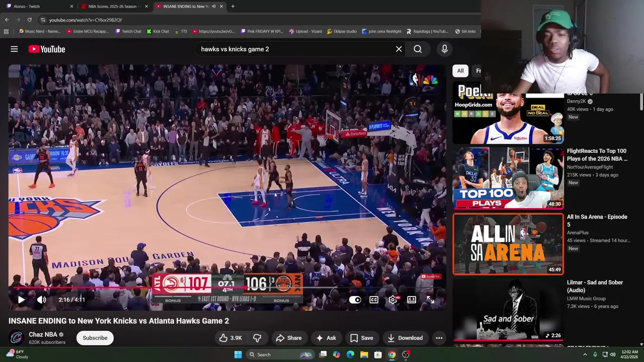Open Rapidtags YouTube bookmark
This screenshot has height=362, width=644.
tap(427, 31)
